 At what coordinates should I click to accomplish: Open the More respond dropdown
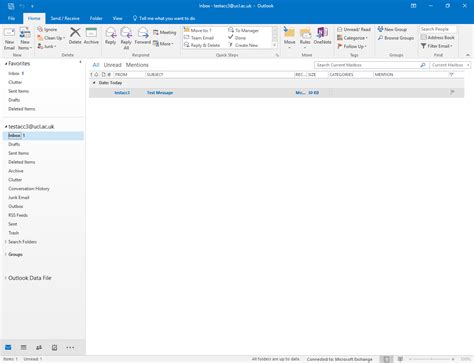163,44
